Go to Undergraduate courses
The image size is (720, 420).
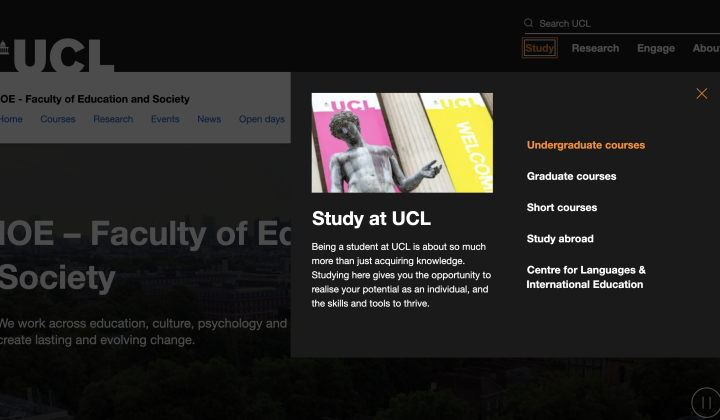(586, 145)
